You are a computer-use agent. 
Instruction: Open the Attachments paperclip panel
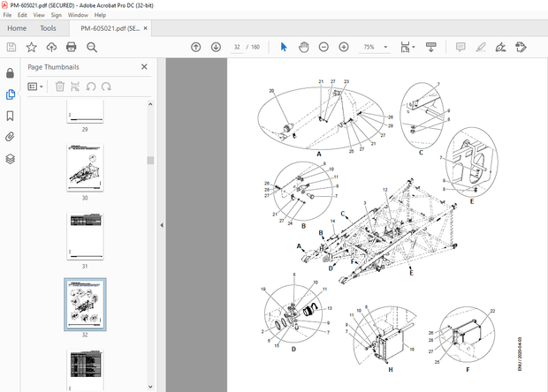click(10, 137)
